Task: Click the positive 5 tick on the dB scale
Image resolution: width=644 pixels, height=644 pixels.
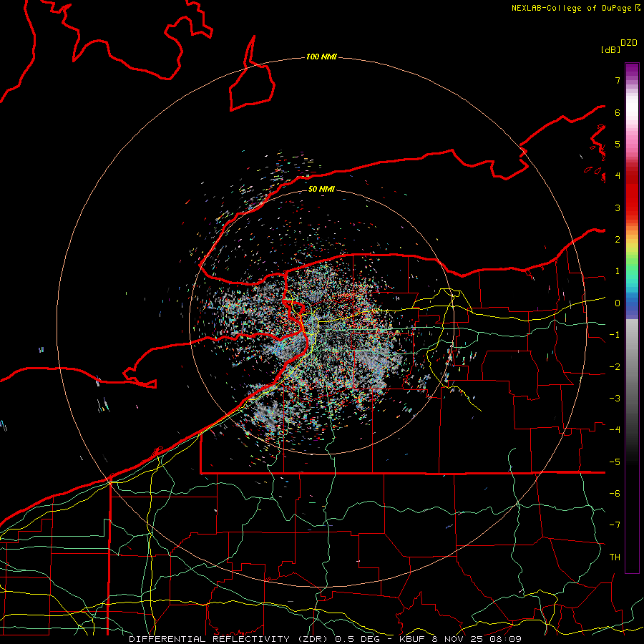Action: (618, 144)
